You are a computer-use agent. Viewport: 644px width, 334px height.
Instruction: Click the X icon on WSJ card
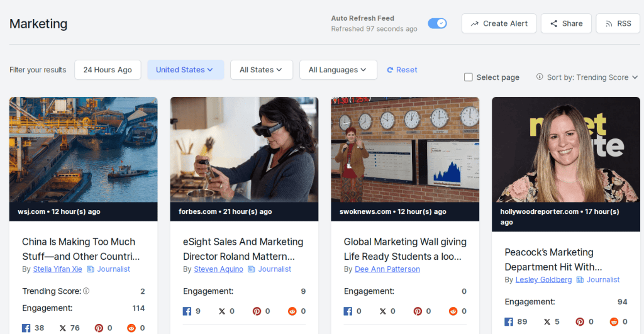click(x=63, y=328)
